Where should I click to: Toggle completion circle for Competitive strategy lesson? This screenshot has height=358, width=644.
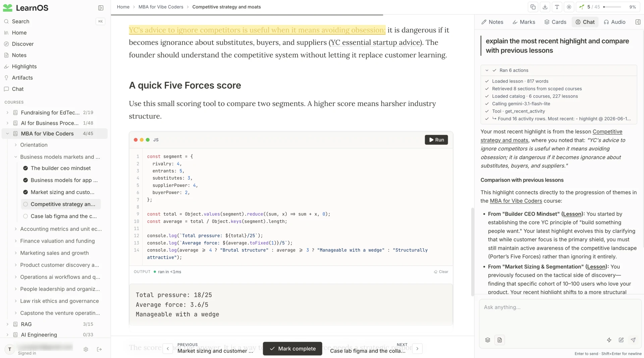point(25,204)
